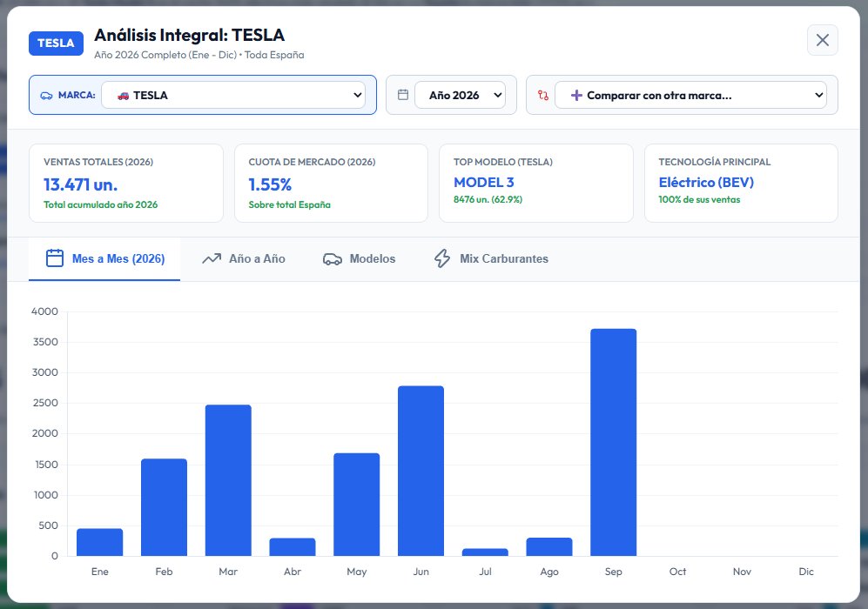Click the car icon for Modelos tab

point(333,259)
